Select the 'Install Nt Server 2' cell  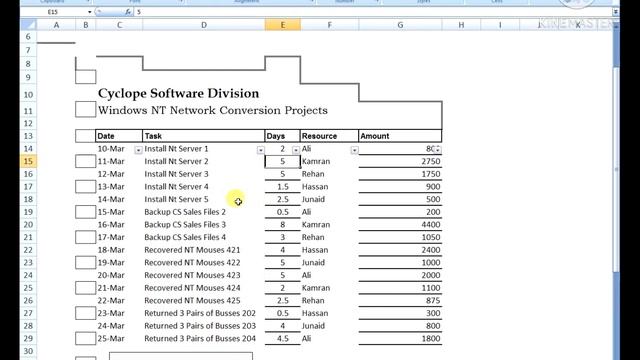(x=204, y=161)
